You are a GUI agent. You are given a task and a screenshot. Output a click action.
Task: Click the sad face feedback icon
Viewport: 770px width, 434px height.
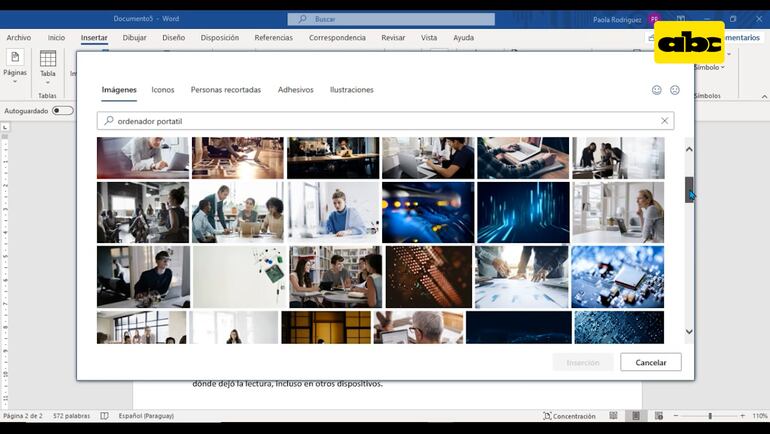click(675, 90)
